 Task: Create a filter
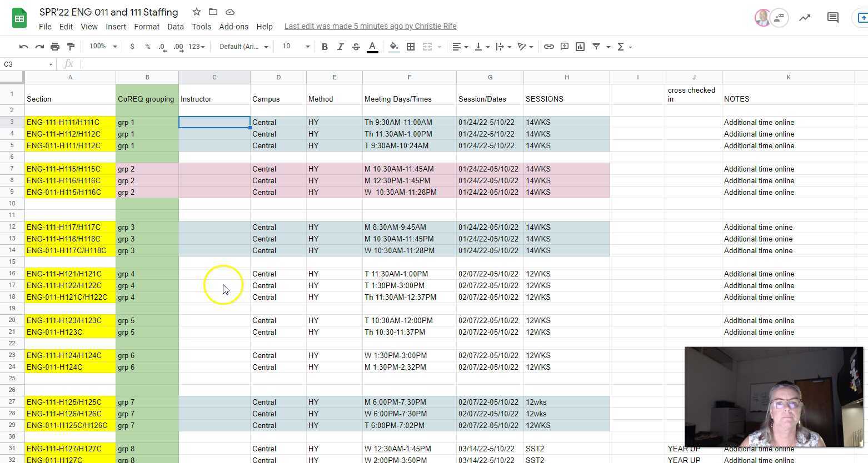click(595, 46)
